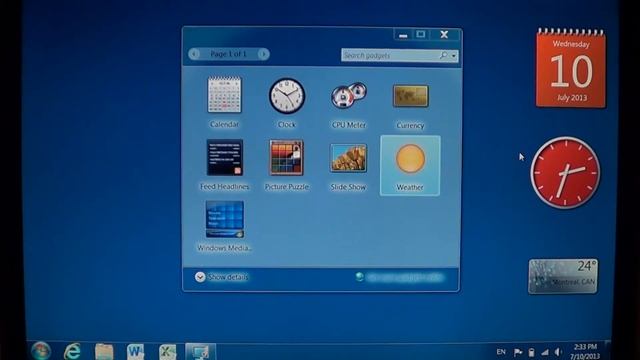Select the Calendar gadget icon
This screenshot has height=360, width=640.
224,95
